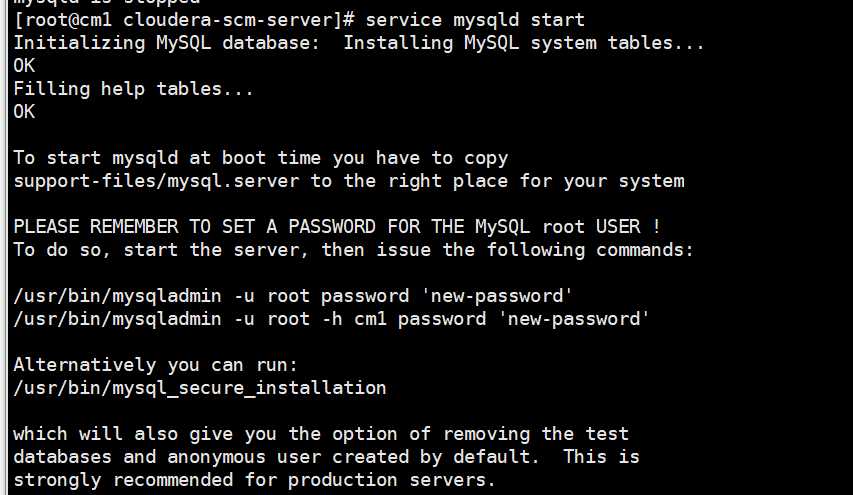Click the gray left border of terminal
The width and height of the screenshot is (853, 495).
point(4,248)
